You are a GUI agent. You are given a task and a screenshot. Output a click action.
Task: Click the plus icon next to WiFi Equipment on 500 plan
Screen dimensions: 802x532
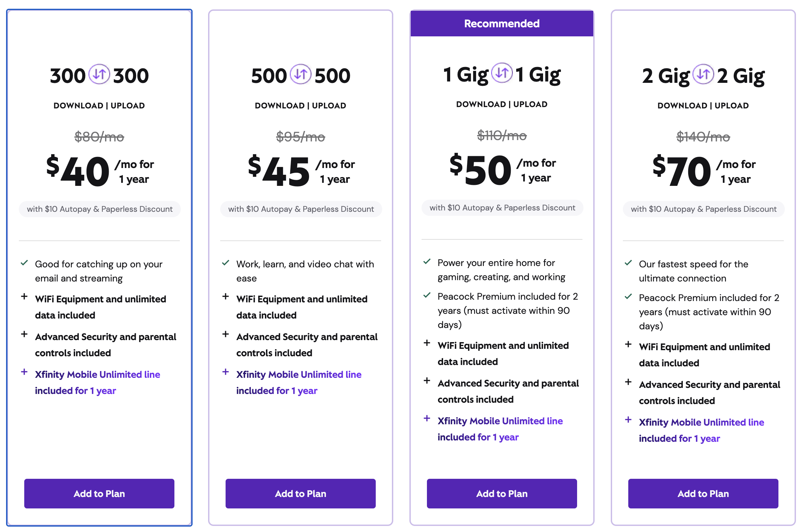pyautogui.click(x=226, y=296)
